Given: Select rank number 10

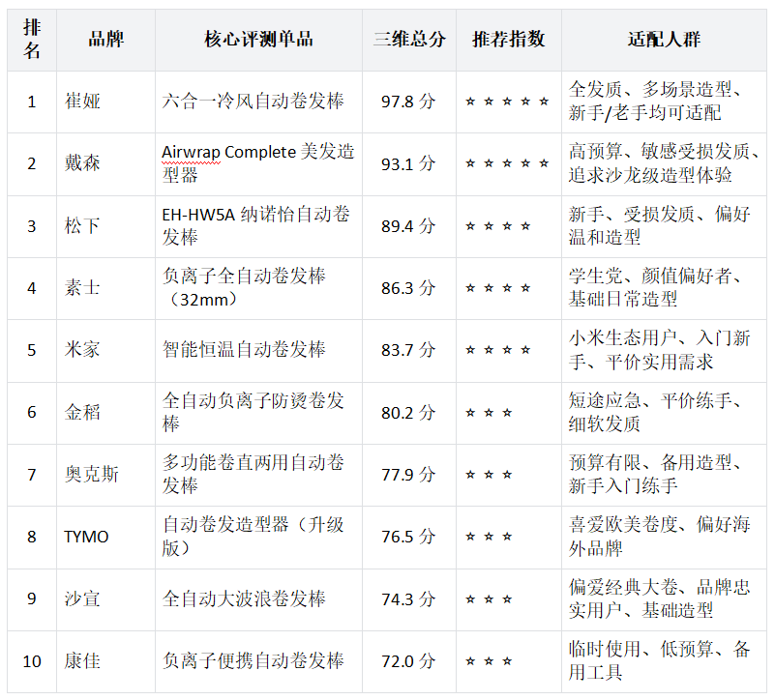Looking at the screenshot, I should [x=32, y=662].
